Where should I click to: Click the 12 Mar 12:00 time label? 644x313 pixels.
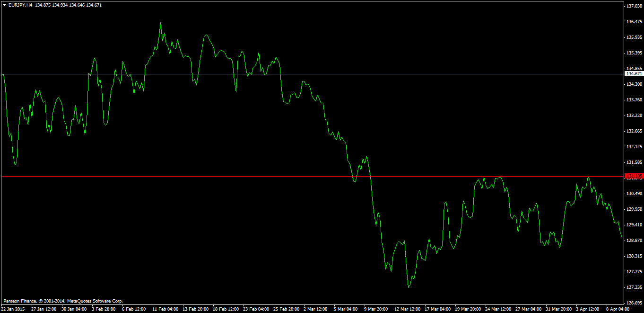point(407,309)
